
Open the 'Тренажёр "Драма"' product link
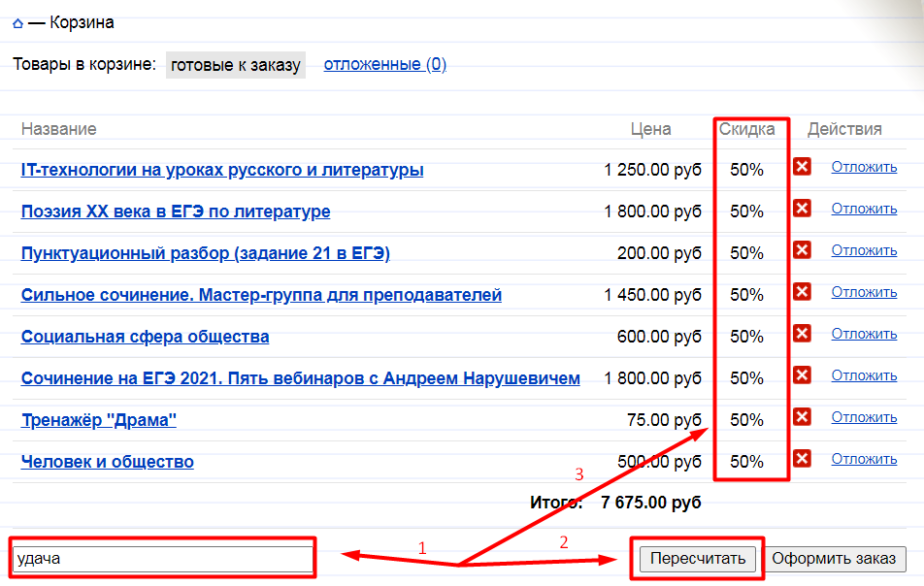pyautogui.click(x=99, y=420)
